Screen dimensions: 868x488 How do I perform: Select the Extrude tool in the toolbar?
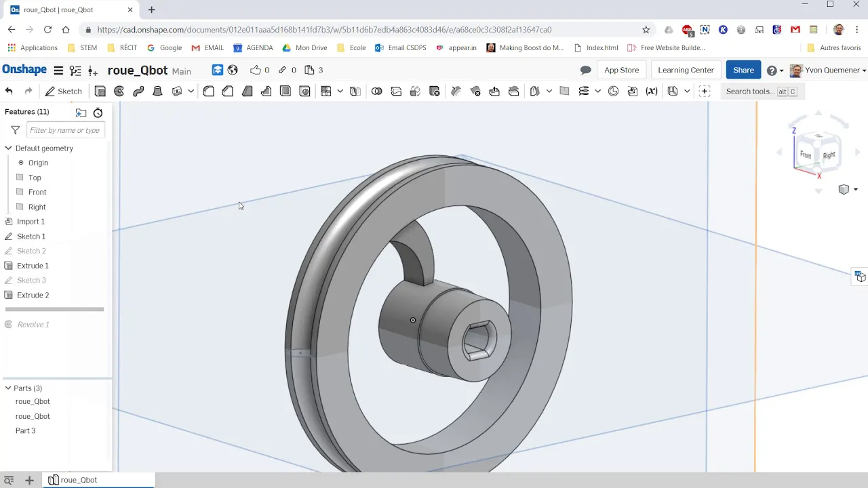point(100,91)
